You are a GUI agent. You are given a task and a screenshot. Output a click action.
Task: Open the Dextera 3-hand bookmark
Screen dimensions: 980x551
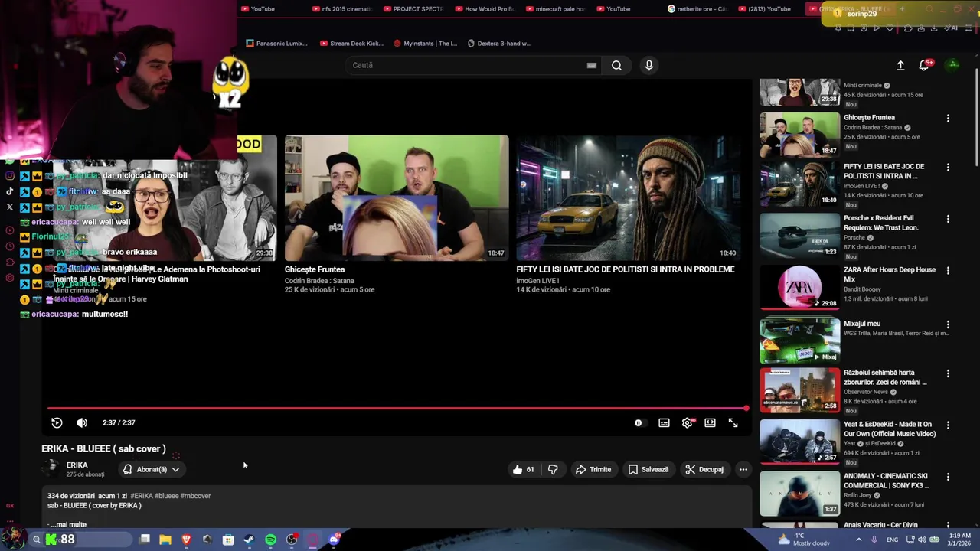click(499, 44)
